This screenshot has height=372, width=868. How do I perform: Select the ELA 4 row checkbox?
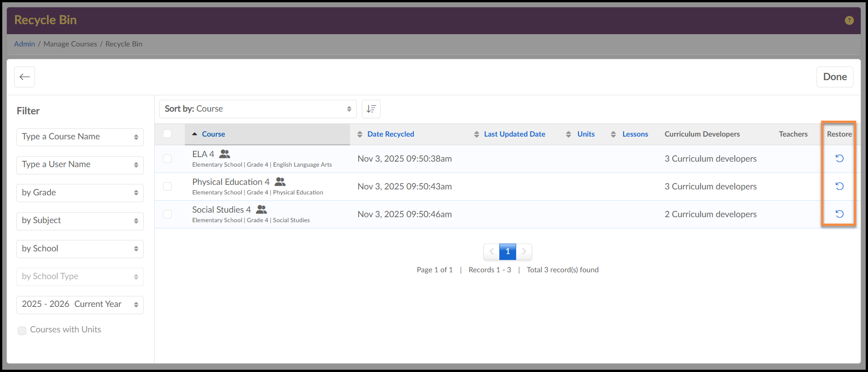point(168,158)
